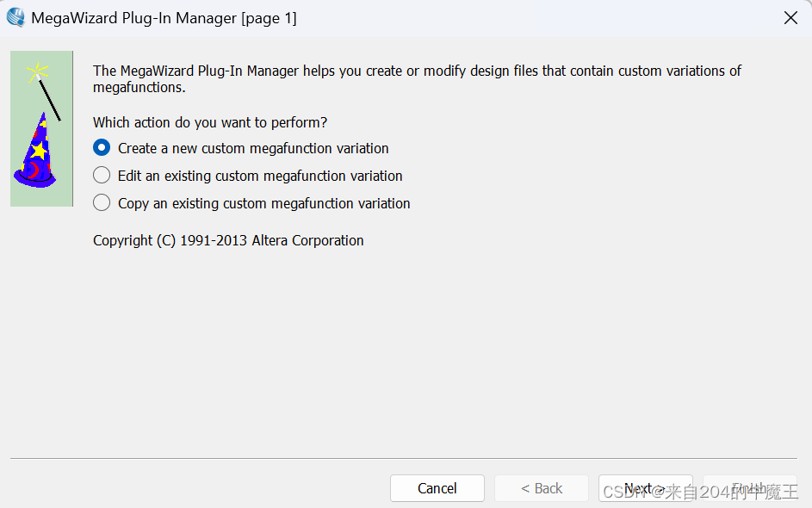Click the Altera Corporation copyright notice
Viewport: 812px width, 508px height.
pyautogui.click(x=228, y=240)
